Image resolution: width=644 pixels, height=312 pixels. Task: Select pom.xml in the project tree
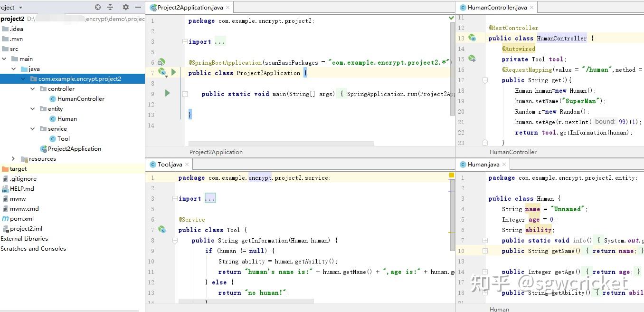[x=21, y=218]
